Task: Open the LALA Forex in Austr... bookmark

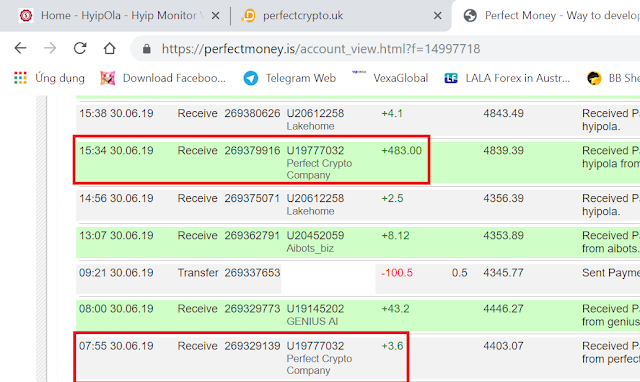Action: 507,78
